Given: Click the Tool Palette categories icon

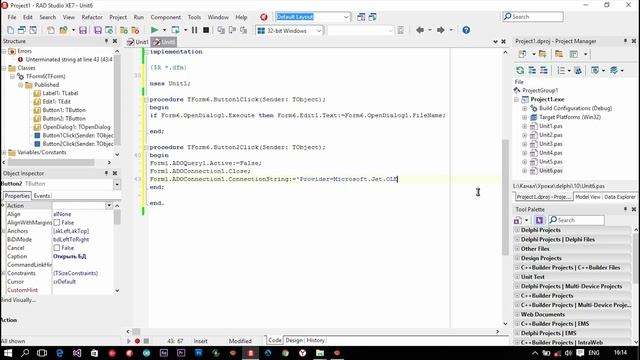Looking at the screenshot, I should (x=518, y=220).
